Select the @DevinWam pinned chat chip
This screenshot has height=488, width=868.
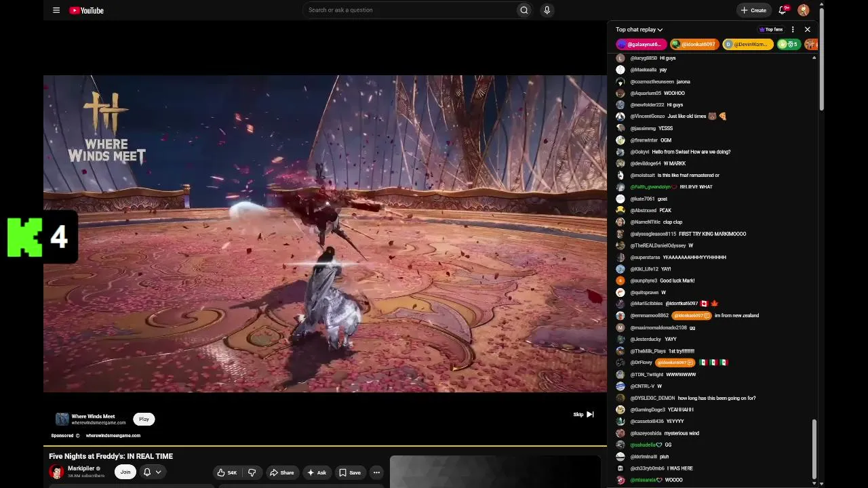pos(747,44)
